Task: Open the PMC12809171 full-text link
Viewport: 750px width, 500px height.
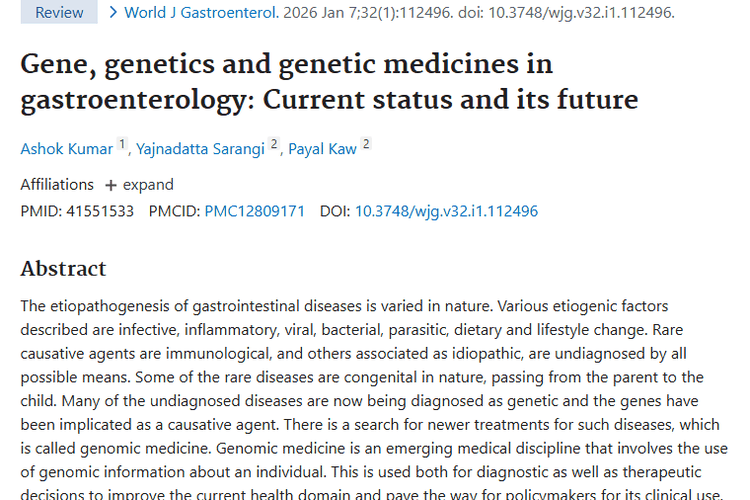Action: coord(254,211)
